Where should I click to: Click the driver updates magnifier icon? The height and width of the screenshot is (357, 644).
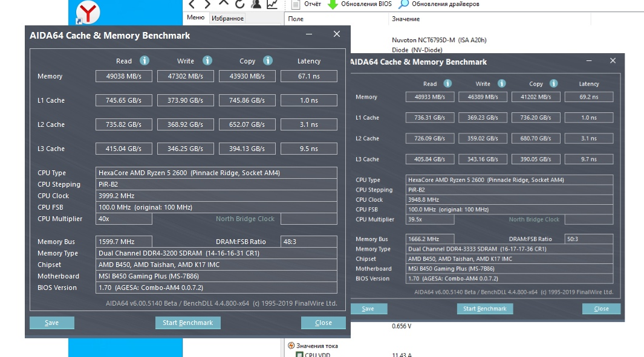tap(404, 4)
